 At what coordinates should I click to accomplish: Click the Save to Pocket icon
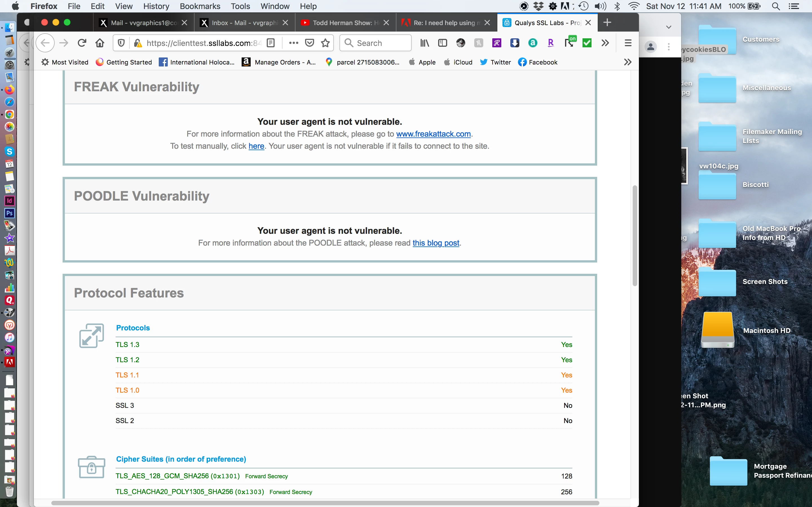tap(309, 43)
